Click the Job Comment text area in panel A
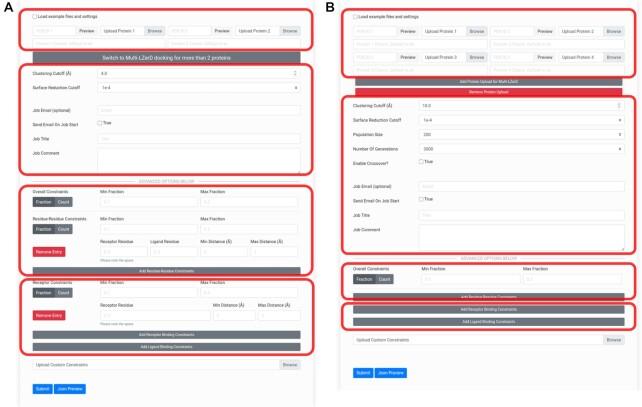This screenshot has width=642, height=407. pos(198,160)
